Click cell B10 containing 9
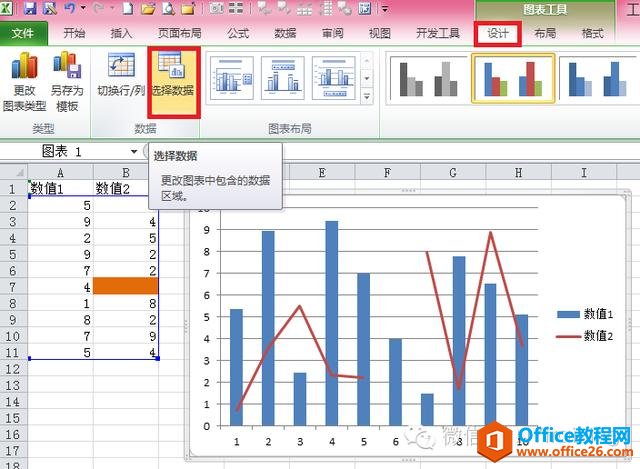Screen dimensions: 640x469 click(126, 336)
